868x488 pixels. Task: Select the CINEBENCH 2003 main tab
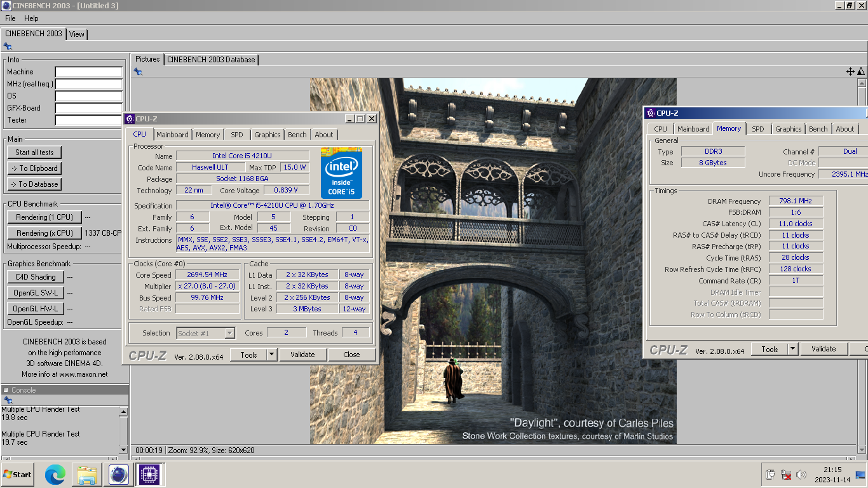(33, 34)
